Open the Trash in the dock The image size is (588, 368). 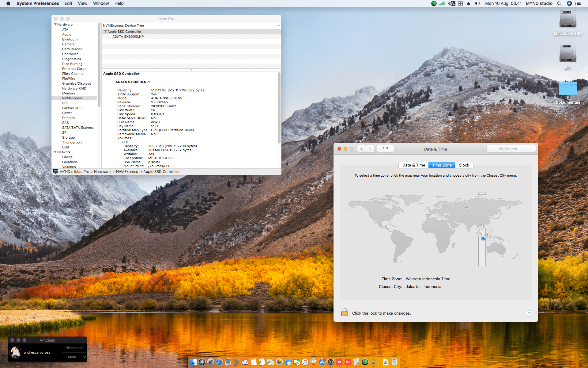coord(394,362)
